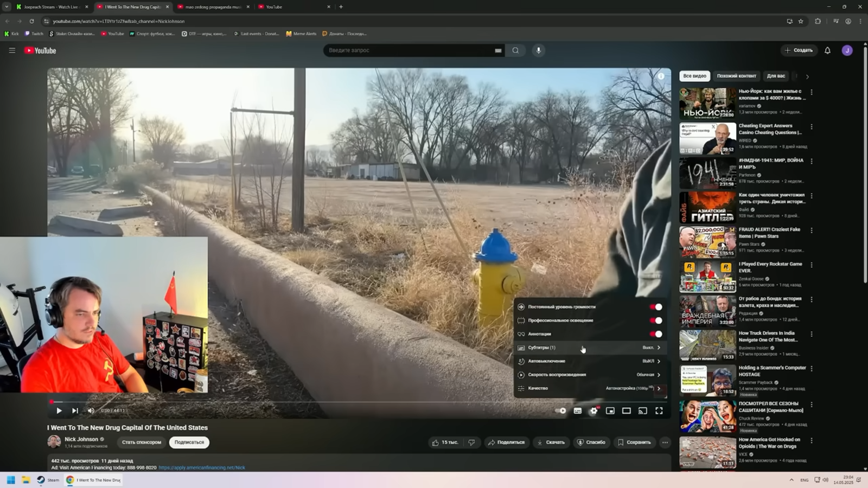Open the Cheating Expert Answers thumbnail
868x488 pixels.
707,138
